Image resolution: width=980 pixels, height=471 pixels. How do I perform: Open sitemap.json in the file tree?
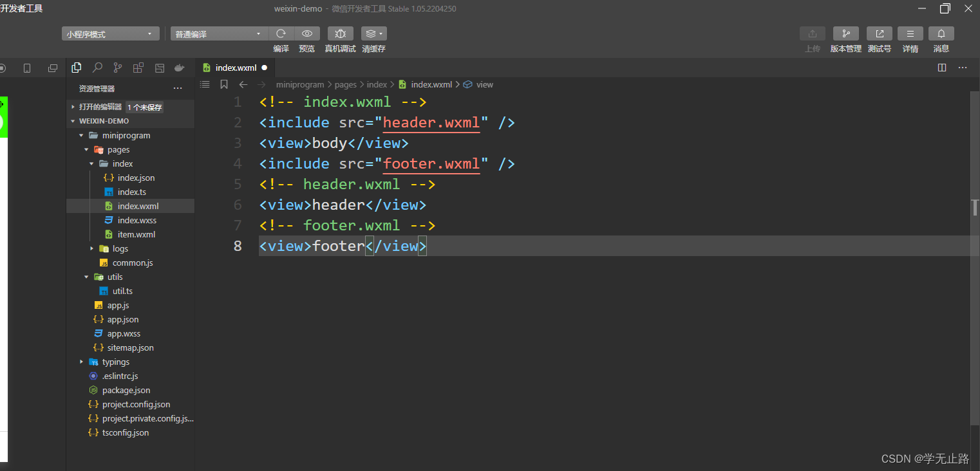pos(130,347)
